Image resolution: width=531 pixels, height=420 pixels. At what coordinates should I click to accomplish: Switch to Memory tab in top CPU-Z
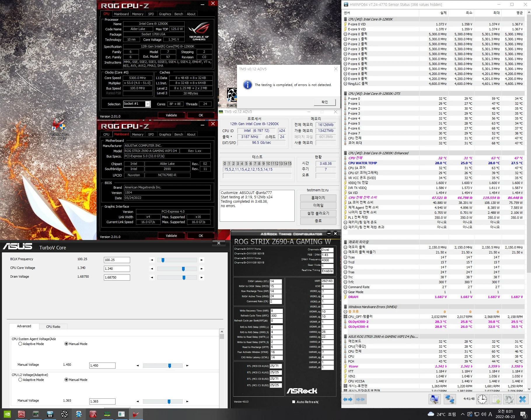click(137, 14)
